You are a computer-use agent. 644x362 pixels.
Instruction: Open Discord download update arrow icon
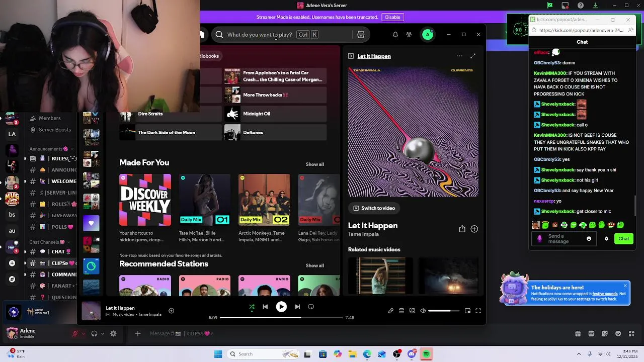[595, 6]
